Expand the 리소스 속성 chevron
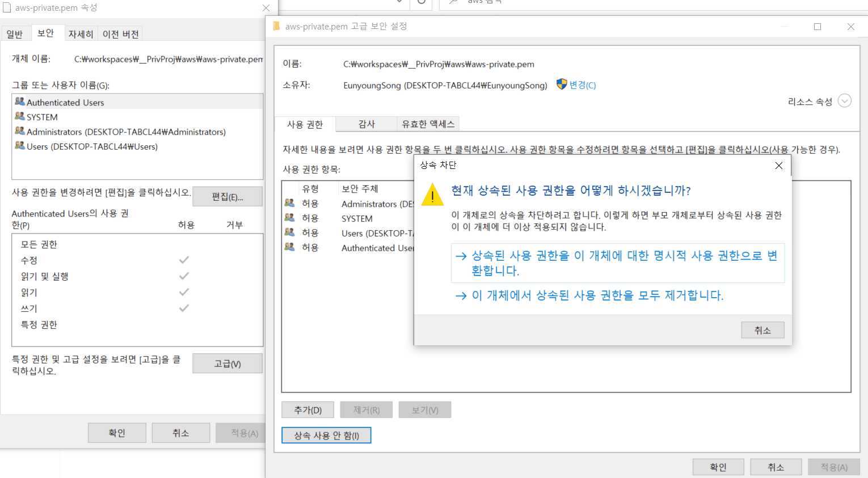This screenshot has height=478, width=868. point(844,101)
